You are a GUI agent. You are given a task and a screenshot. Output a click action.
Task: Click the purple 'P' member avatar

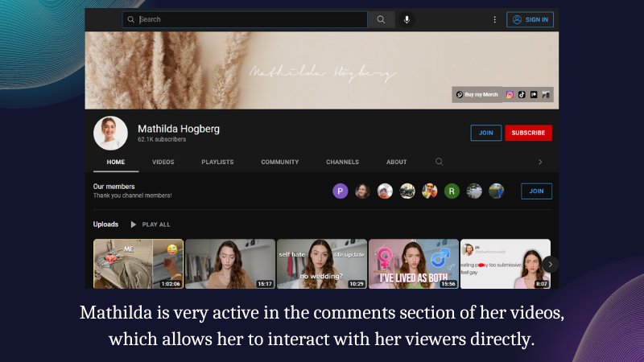tap(341, 191)
